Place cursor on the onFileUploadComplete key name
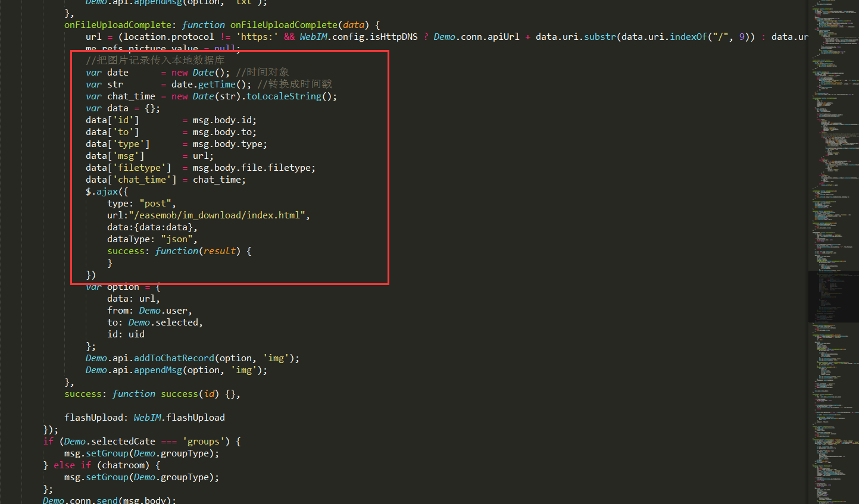 [118, 25]
